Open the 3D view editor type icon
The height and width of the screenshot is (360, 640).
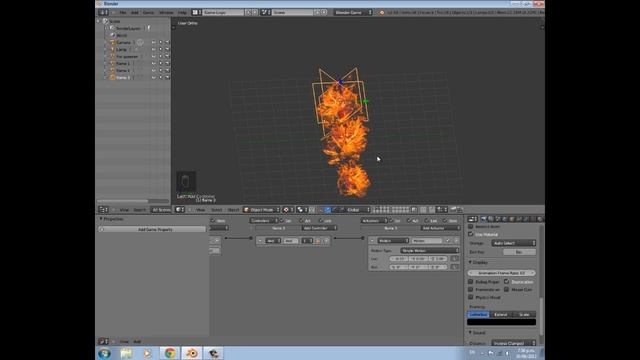tap(179, 210)
